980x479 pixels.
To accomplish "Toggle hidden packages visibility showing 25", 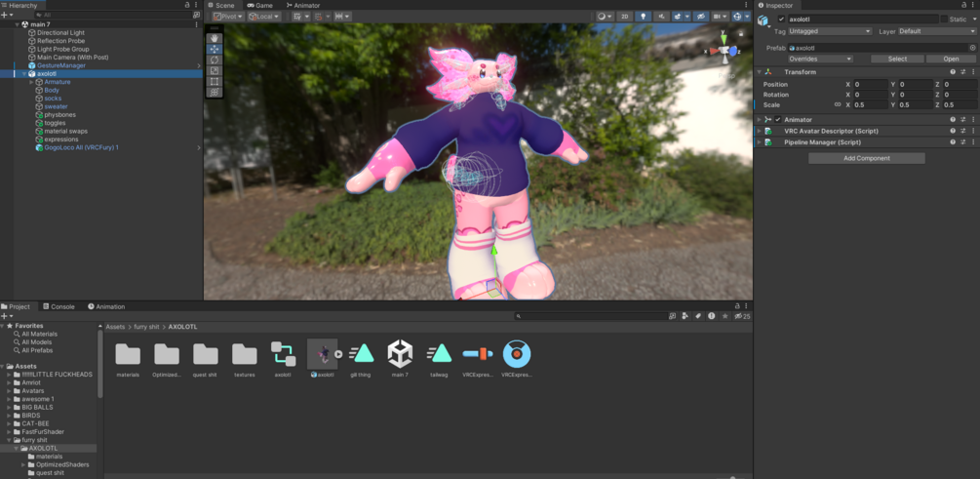I will [742, 316].
